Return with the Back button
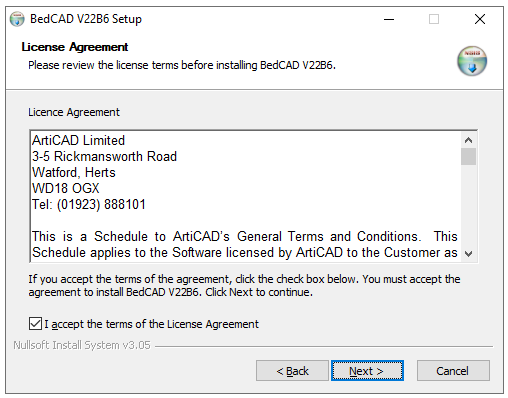The width and height of the screenshot is (508, 398). pyautogui.click(x=292, y=370)
